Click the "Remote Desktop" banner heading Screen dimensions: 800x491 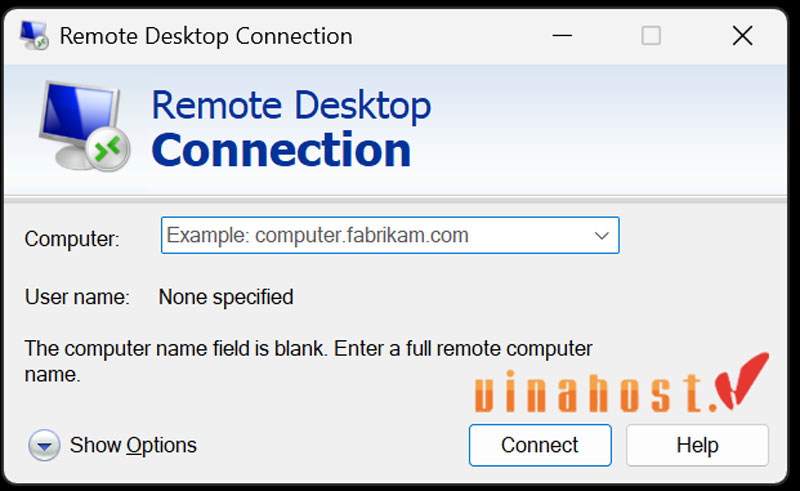pyautogui.click(x=291, y=105)
